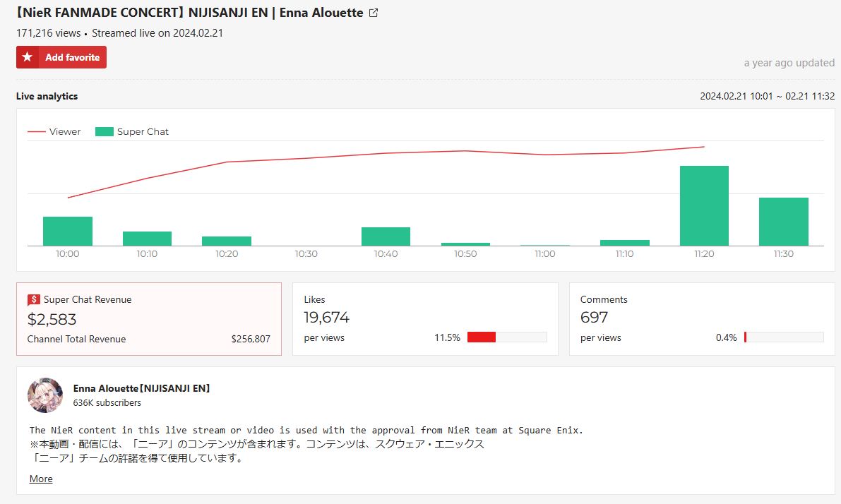Viewport: 841px width, 504px height.
Task: Click the 19,674 likes count
Action: (x=327, y=318)
